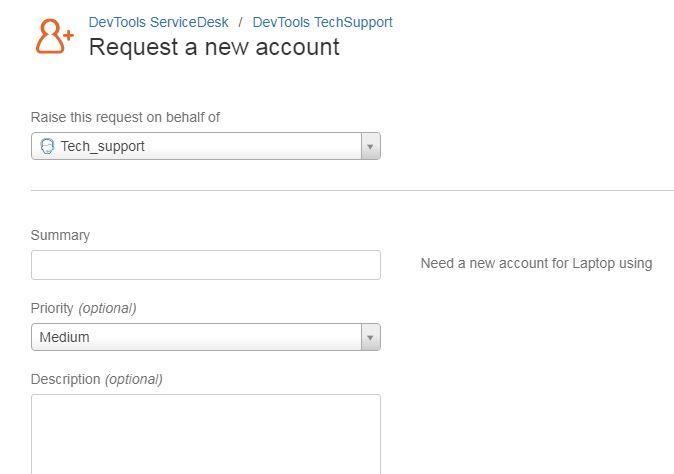
Task: Click the laptop account help text
Action: pos(536,263)
